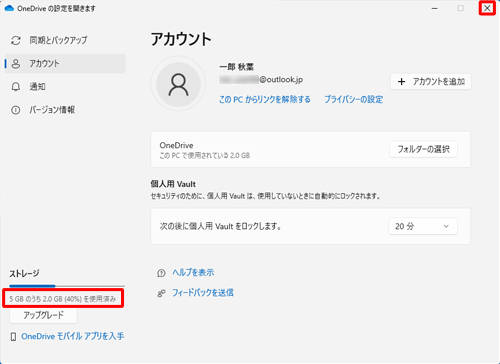The image size is (500, 364).
Task: Click the この PC で使用されている 2.0 GB text
Action: (205, 155)
